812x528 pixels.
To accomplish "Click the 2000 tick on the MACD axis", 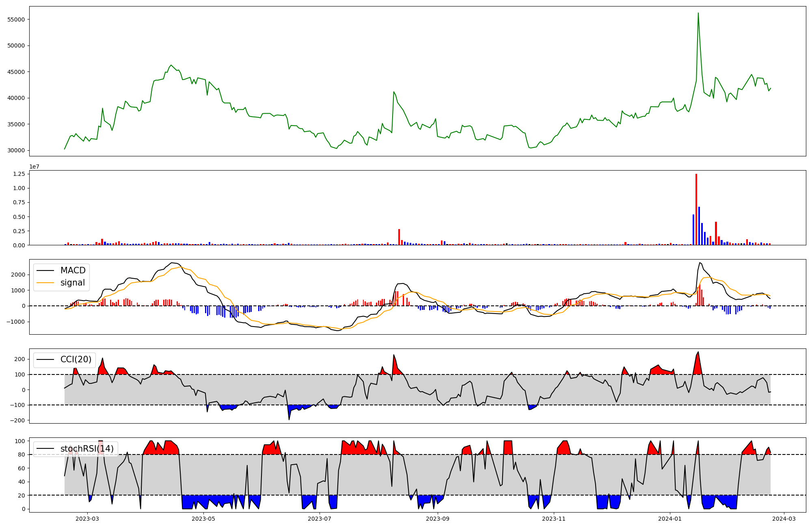I will (x=18, y=275).
